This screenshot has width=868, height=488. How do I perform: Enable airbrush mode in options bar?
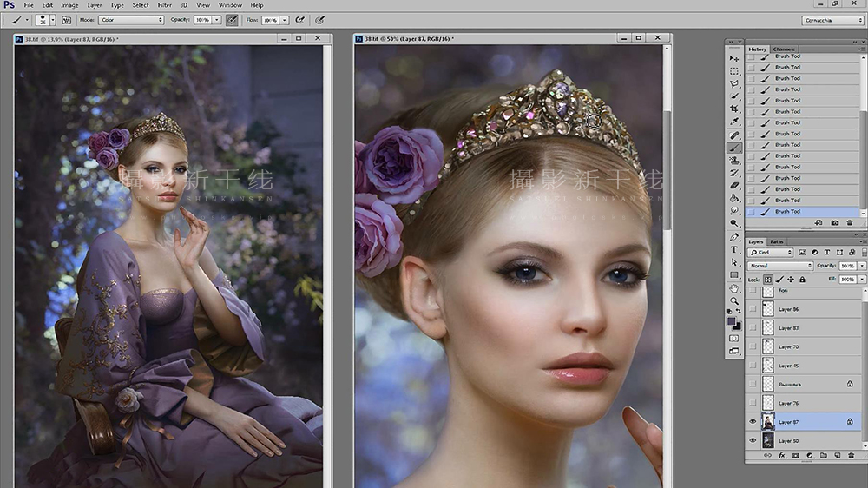click(x=300, y=20)
